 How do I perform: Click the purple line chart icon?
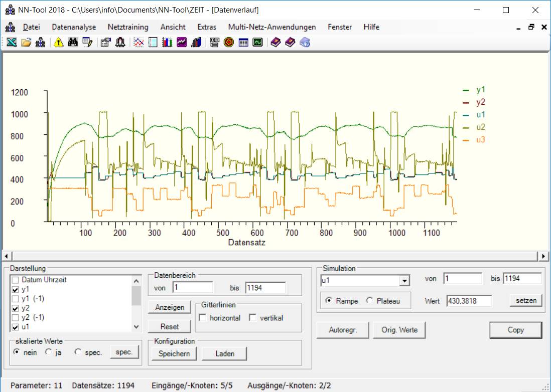coord(182,43)
